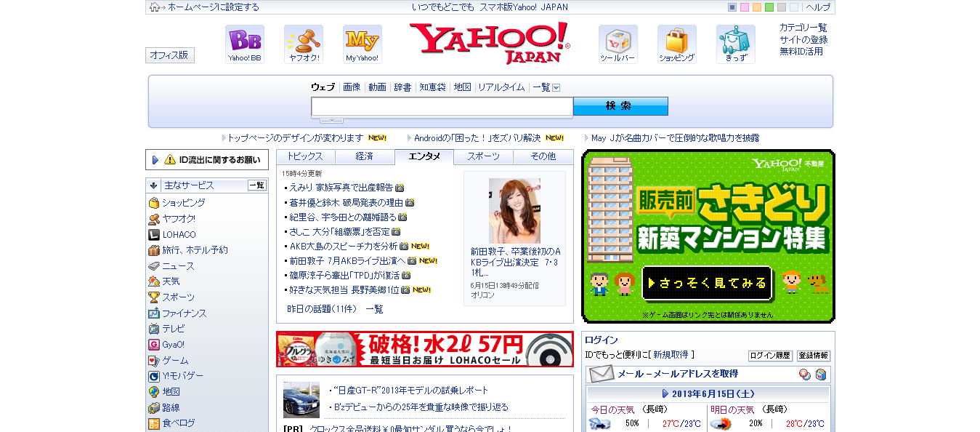Click the home icon at top left

[155, 7]
